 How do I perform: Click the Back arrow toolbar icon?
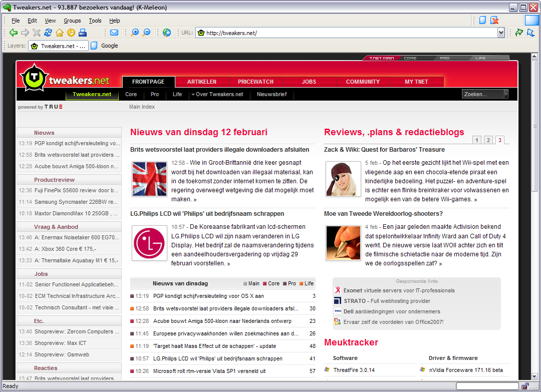tap(13, 33)
